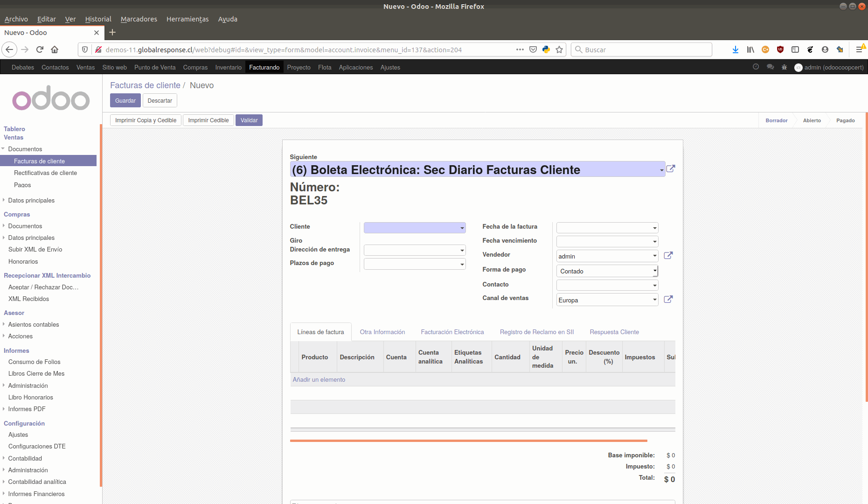Expand the Forma de pago dropdown

607,271
